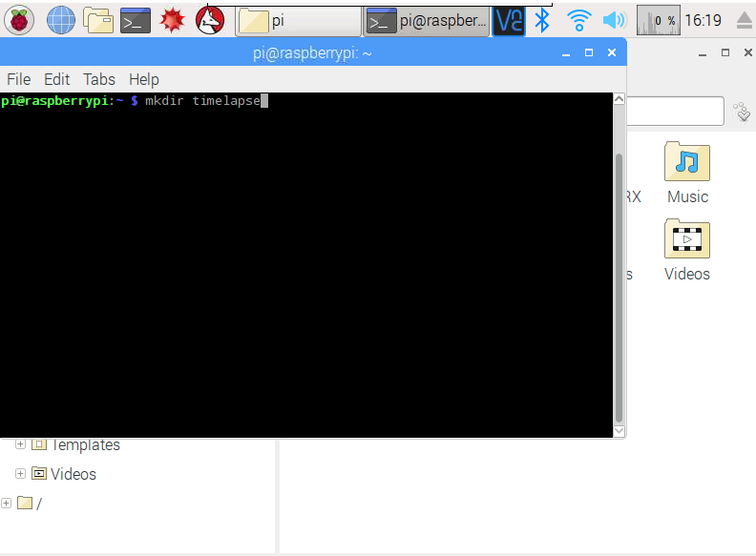Open File Manager from the taskbar launcher
The image size is (756, 556).
[97, 19]
